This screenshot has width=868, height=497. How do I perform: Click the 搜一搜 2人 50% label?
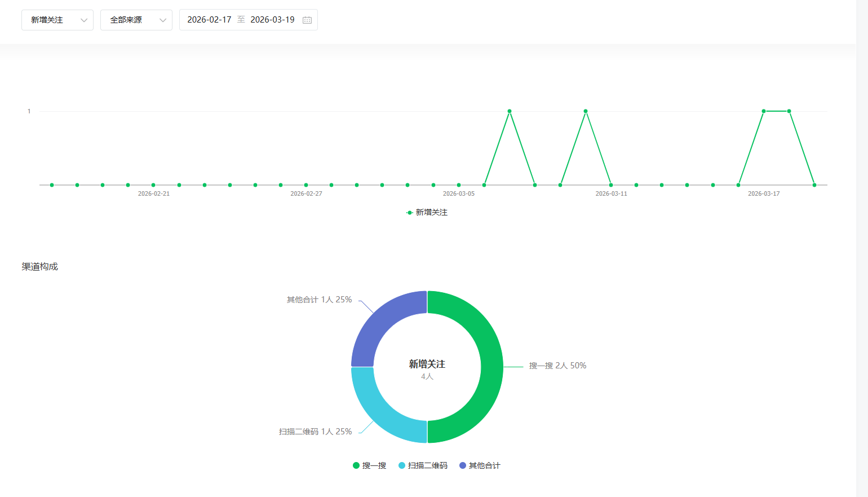[x=557, y=366]
